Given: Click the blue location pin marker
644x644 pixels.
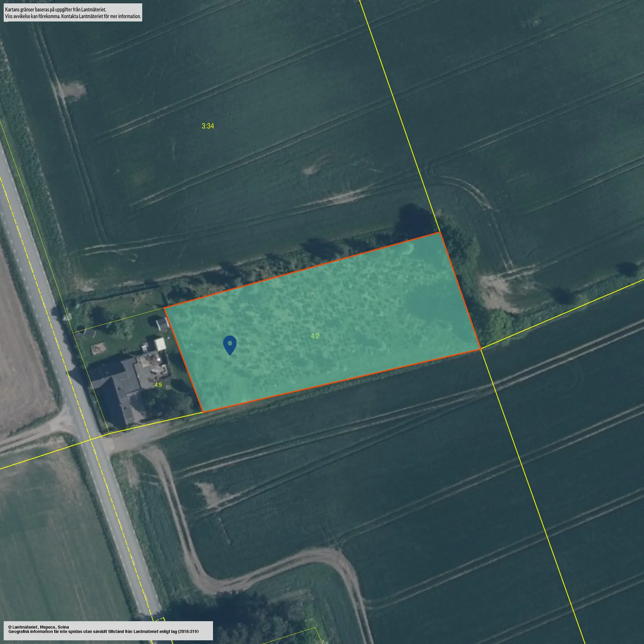Looking at the screenshot, I should [x=230, y=345].
